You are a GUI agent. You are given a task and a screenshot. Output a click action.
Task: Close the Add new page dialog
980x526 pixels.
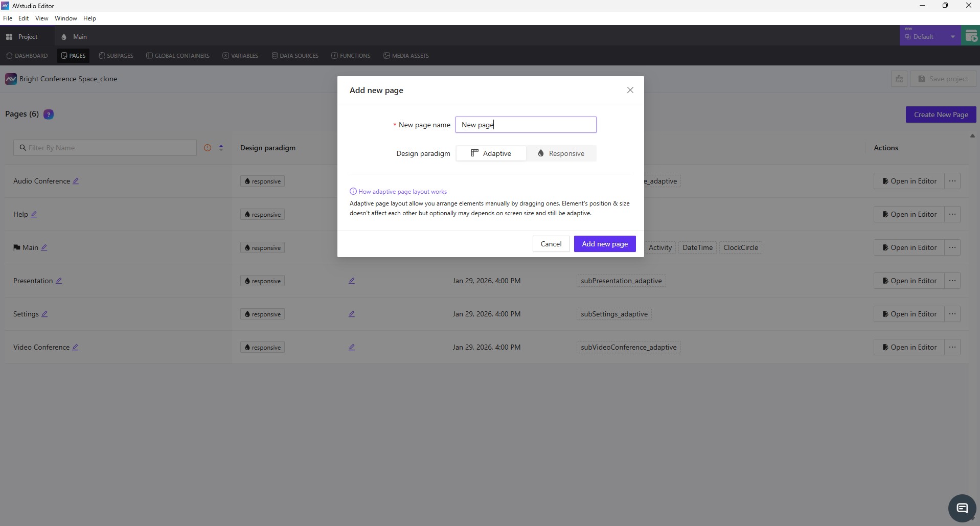tap(630, 90)
